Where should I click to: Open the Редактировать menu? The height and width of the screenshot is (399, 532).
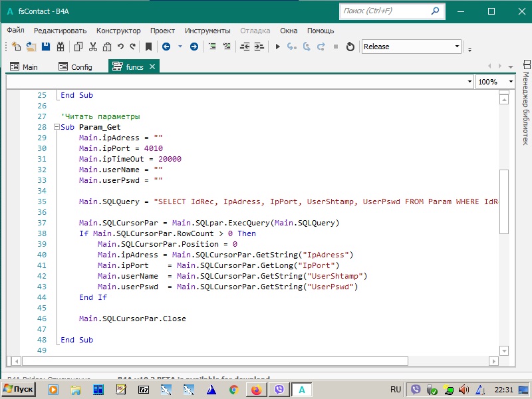click(60, 31)
